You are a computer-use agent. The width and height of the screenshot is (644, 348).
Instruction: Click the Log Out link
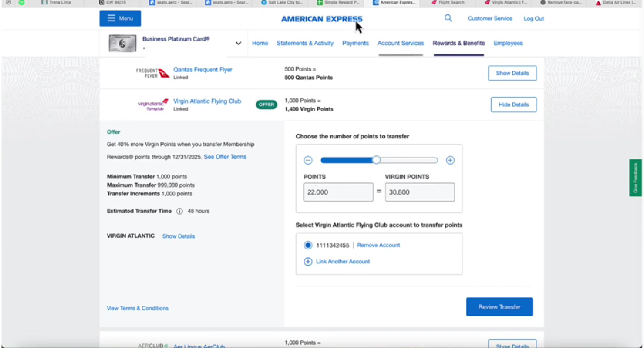pyautogui.click(x=534, y=19)
